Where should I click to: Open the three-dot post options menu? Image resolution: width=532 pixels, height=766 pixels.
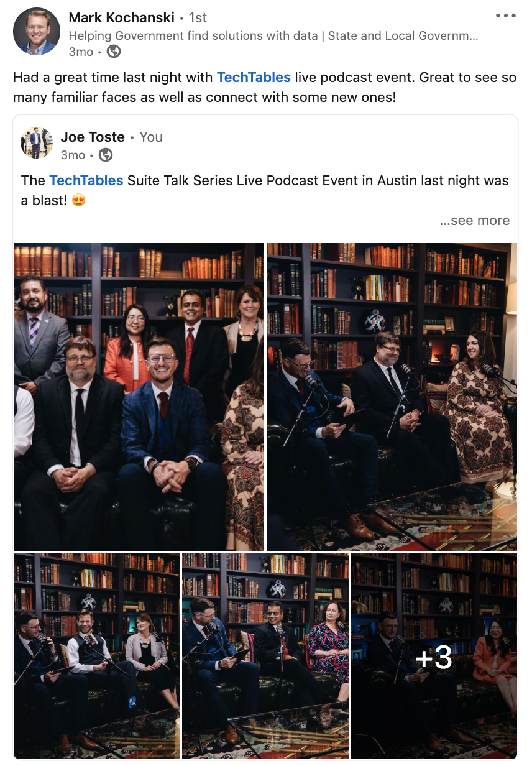(x=506, y=16)
